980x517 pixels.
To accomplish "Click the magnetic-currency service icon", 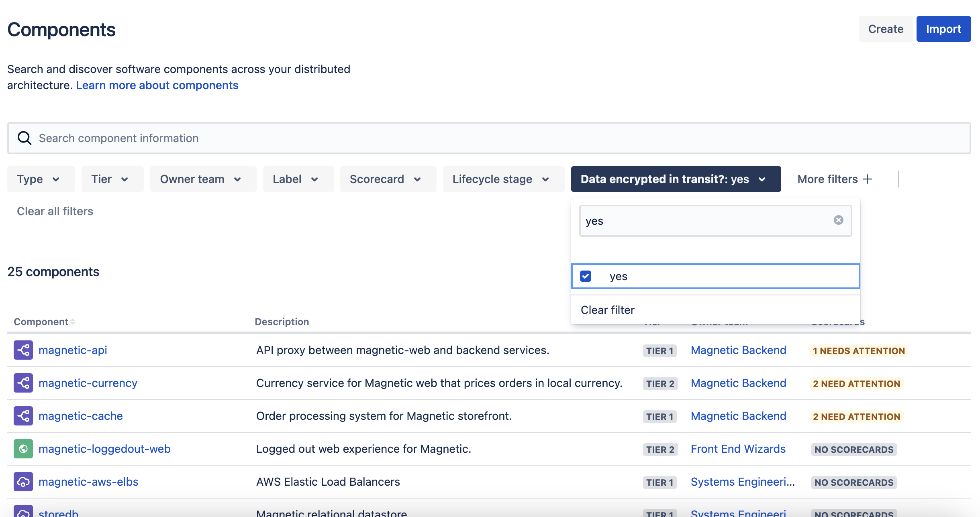I will (23, 383).
